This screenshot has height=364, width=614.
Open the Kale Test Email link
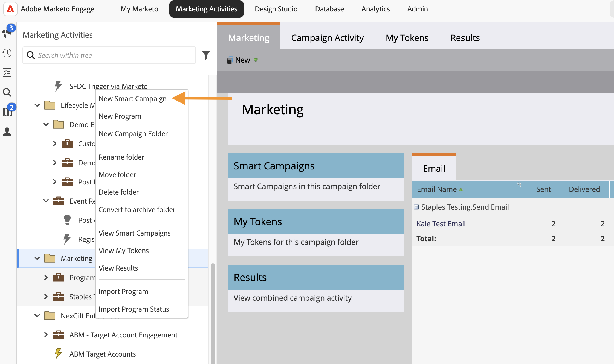(x=441, y=224)
